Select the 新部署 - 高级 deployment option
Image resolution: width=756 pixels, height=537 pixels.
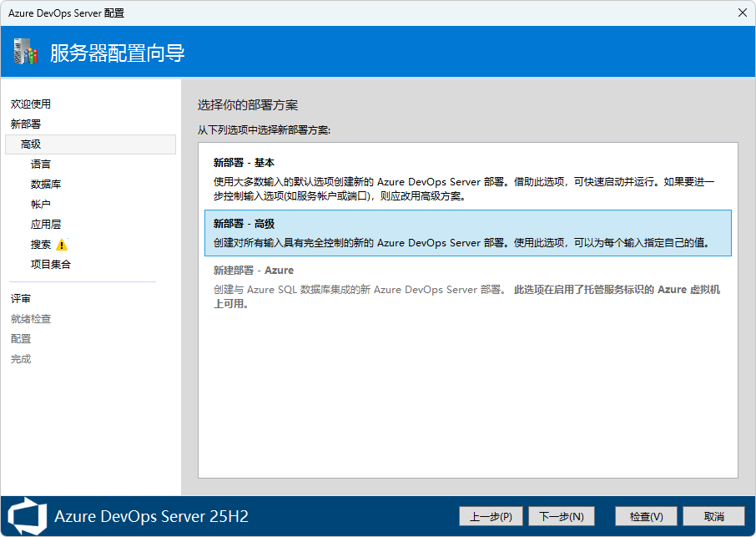point(467,233)
